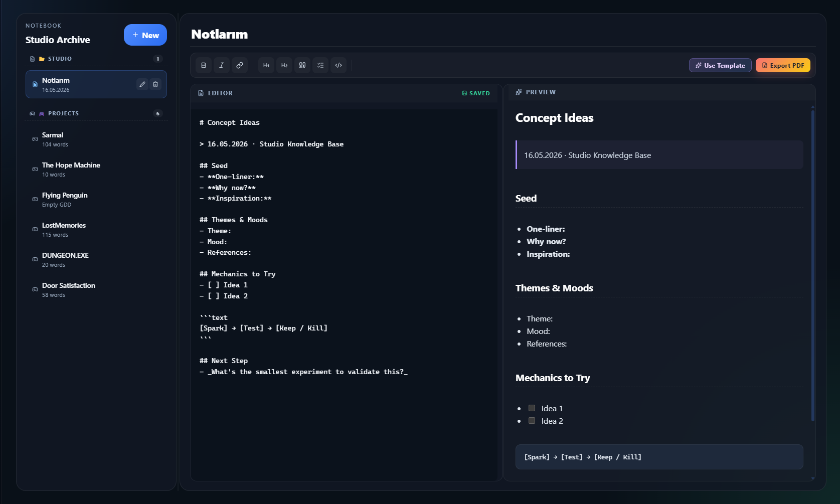This screenshot has width=840, height=504.
Task: Click the scroll-up arrow of the preview pane
Action: click(x=813, y=107)
